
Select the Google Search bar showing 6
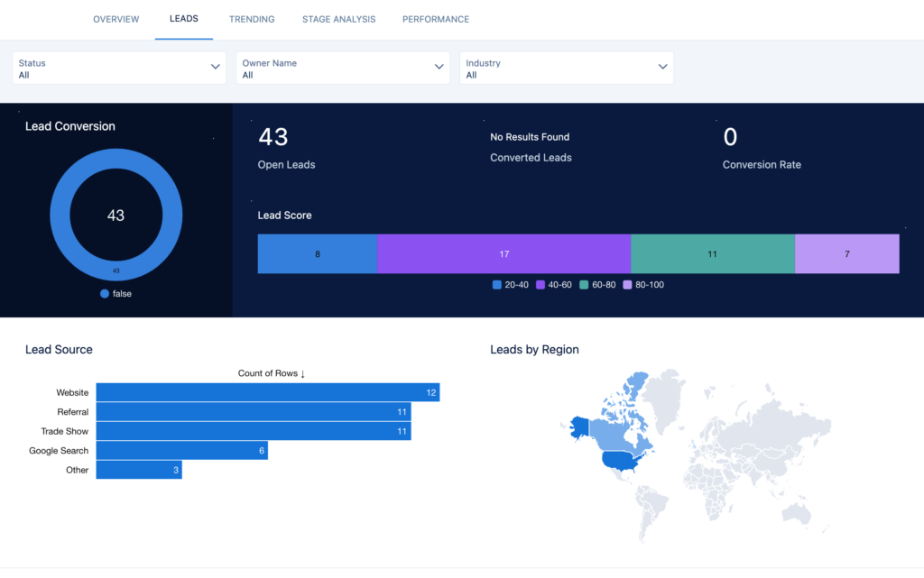181,450
